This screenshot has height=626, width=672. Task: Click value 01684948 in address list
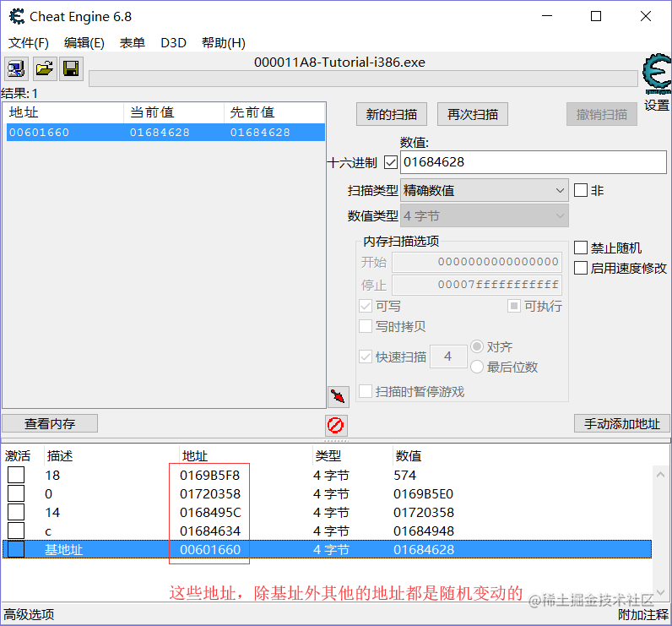424,531
